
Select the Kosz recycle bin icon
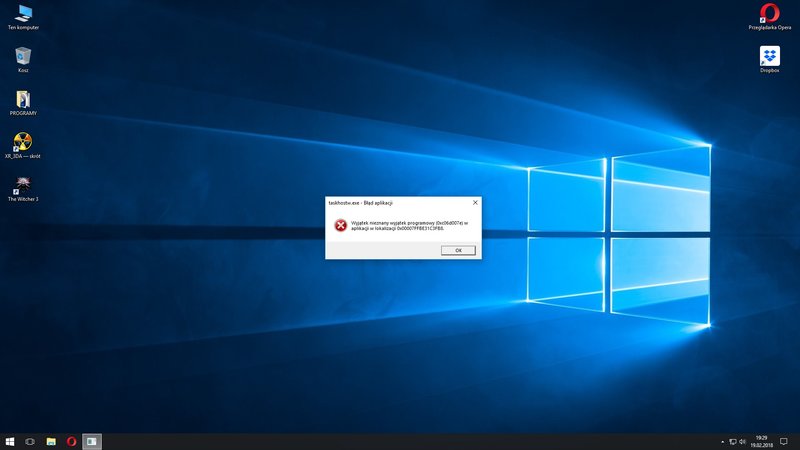pyautogui.click(x=23, y=57)
